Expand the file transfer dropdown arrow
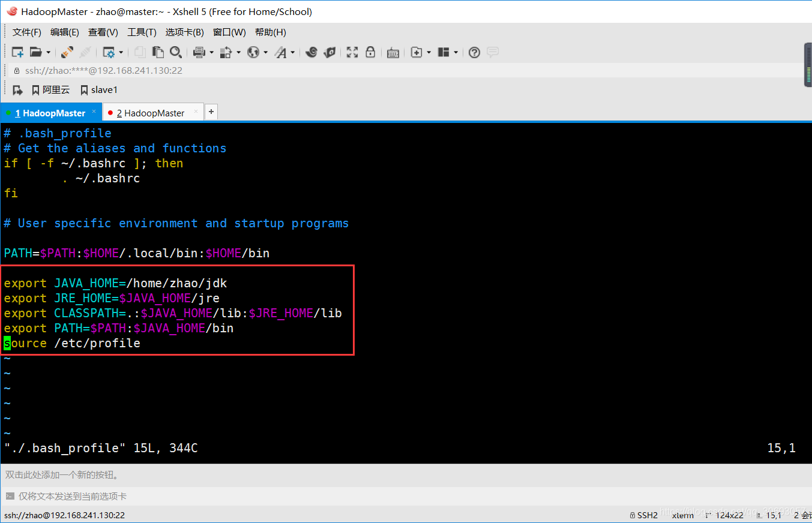 tap(238, 53)
